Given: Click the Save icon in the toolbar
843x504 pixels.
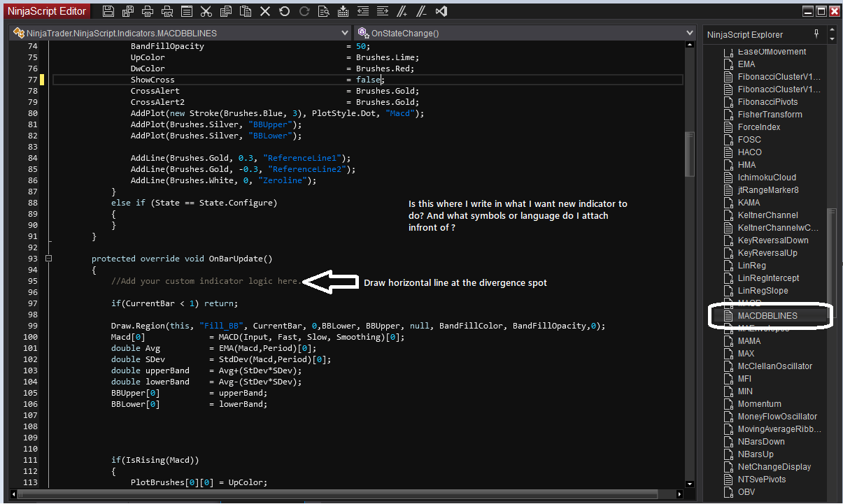Looking at the screenshot, I should click(108, 11).
